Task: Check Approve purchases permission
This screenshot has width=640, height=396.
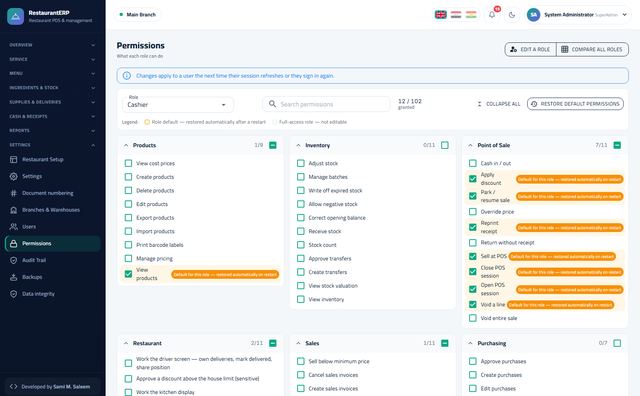Action: point(473,361)
